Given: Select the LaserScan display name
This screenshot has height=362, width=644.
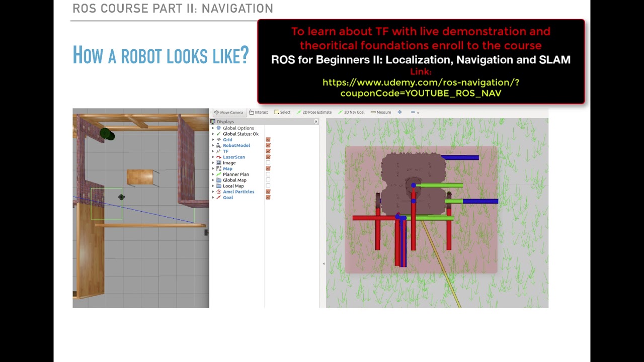Looking at the screenshot, I should click(234, 157).
